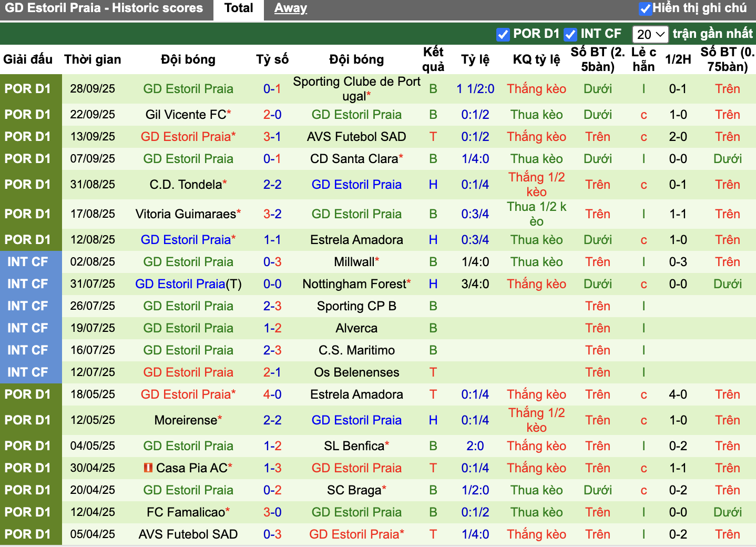Open the Sporting CP B team link
This screenshot has height=547, width=756.
[x=356, y=306]
